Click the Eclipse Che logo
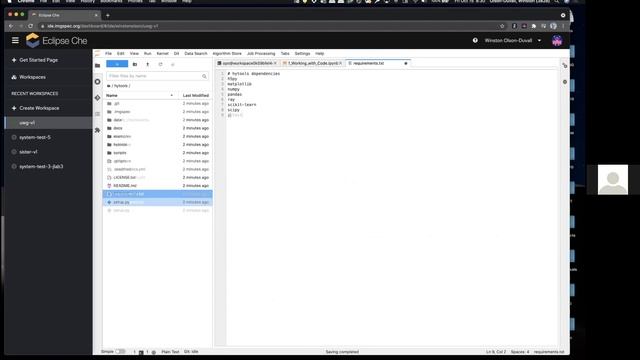This screenshot has width=640, height=360. point(56,41)
